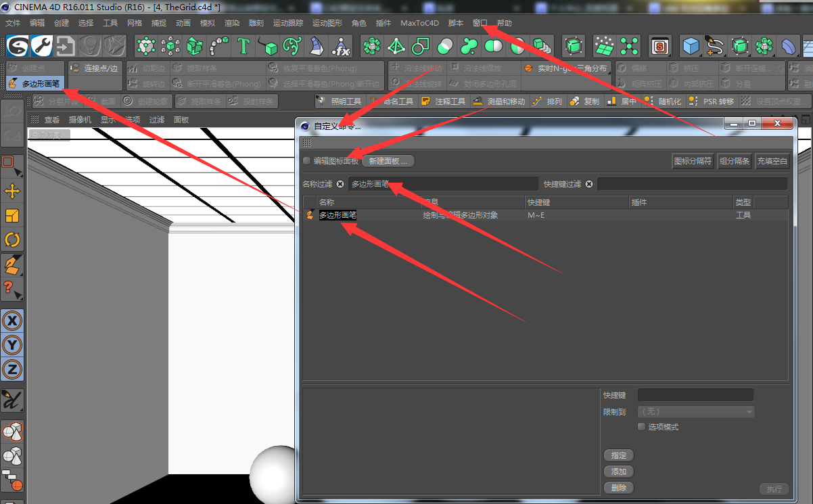Click the green flower array icon

371,46
